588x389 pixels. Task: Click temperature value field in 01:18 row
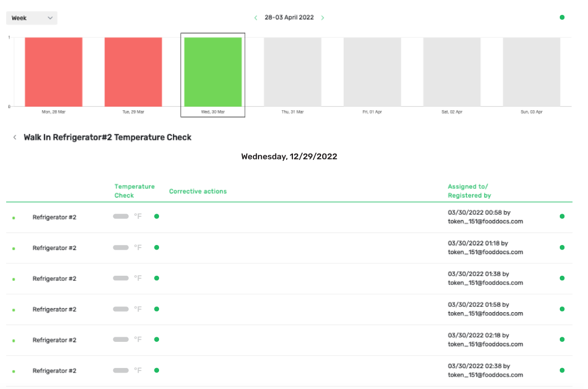[121, 248]
